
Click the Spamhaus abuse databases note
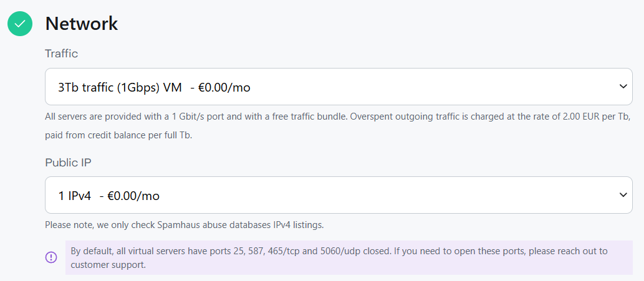click(x=184, y=224)
